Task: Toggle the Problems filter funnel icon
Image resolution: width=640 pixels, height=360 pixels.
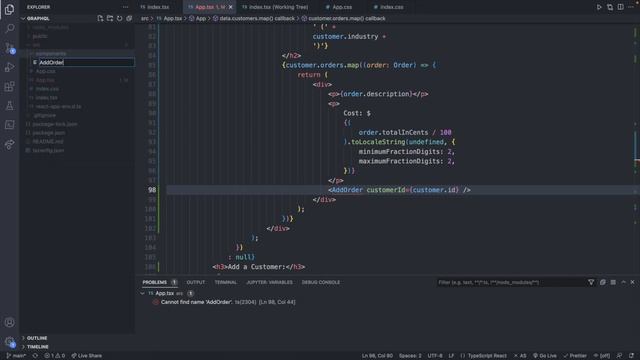Action: 591,282
